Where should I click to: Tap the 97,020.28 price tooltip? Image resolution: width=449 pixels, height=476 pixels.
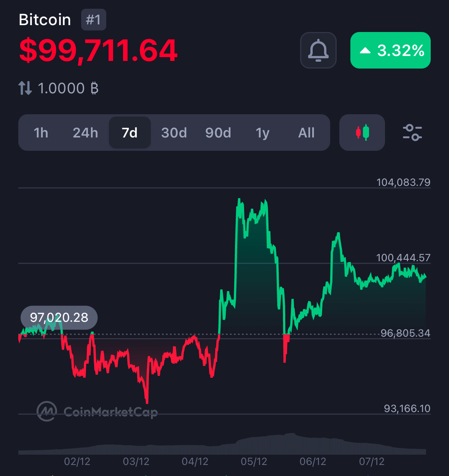59,317
